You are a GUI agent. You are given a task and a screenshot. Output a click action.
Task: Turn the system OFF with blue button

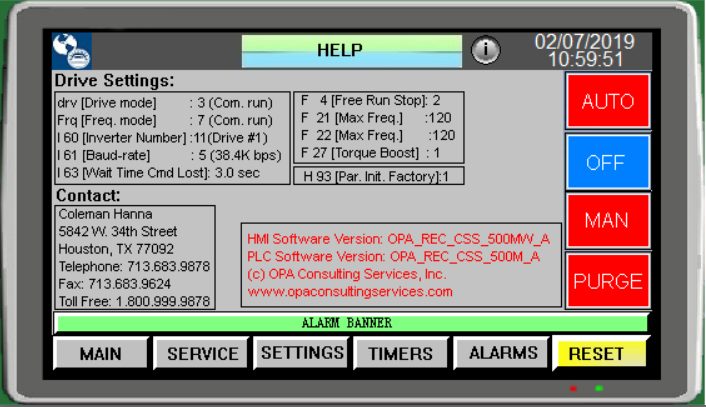click(607, 162)
